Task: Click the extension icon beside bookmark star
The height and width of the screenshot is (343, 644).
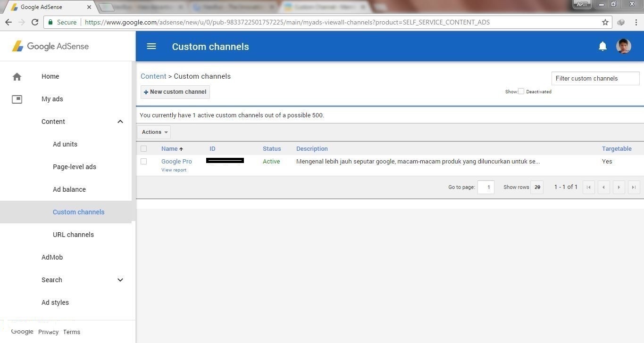Action: [621, 22]
